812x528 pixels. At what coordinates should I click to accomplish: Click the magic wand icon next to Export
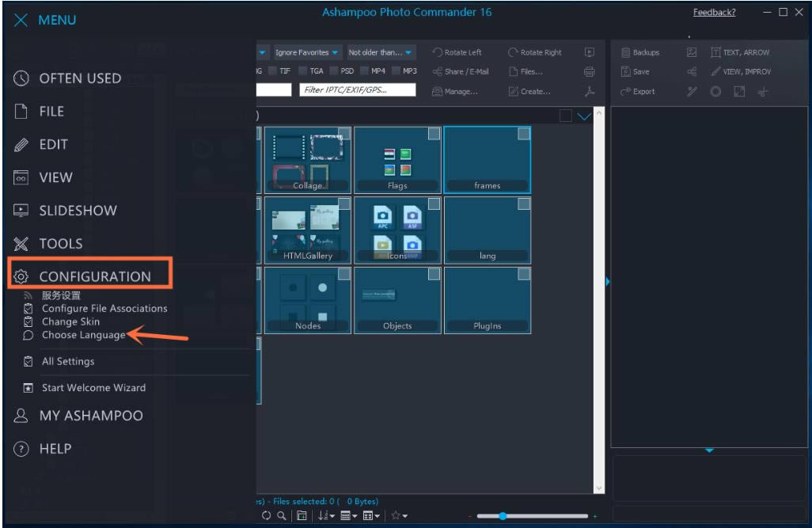coord(692,92)
